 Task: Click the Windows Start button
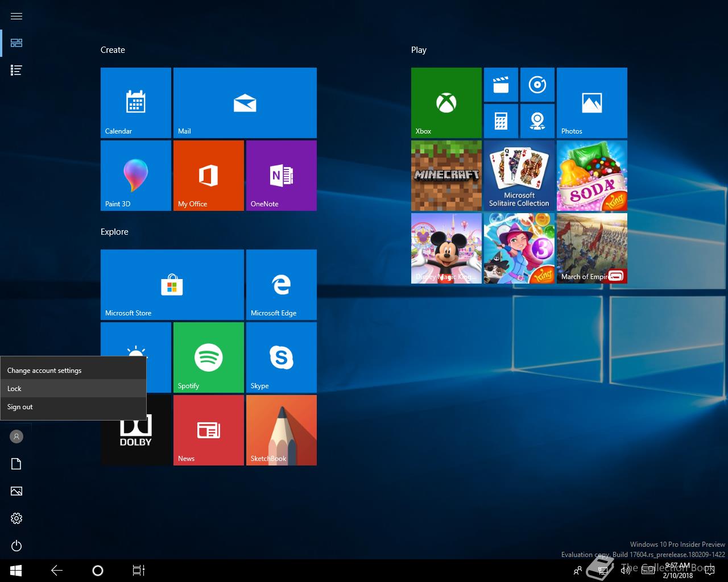coord(16,571)
